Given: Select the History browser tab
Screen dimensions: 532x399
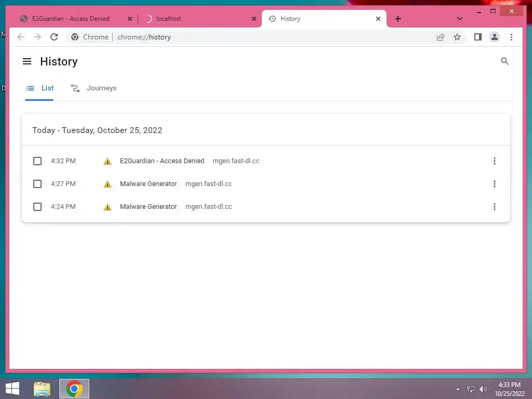Looking at the screenshot, I should point(324,19).
